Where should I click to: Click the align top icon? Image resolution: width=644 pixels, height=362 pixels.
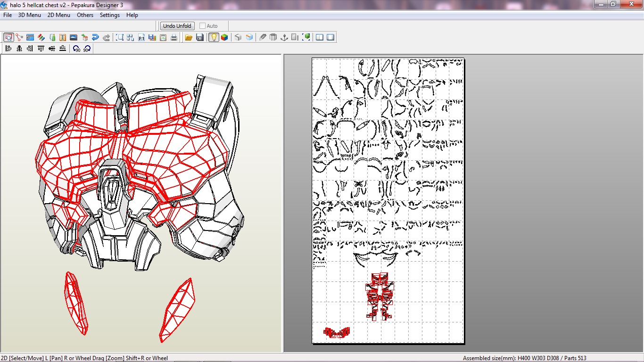(41, 49)
